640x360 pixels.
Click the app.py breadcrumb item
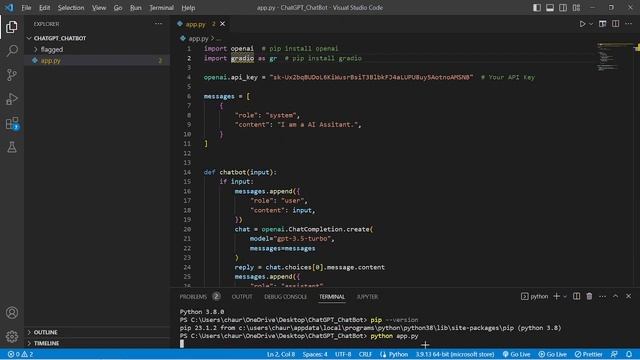pyautogui.click(x=198, y=38)
